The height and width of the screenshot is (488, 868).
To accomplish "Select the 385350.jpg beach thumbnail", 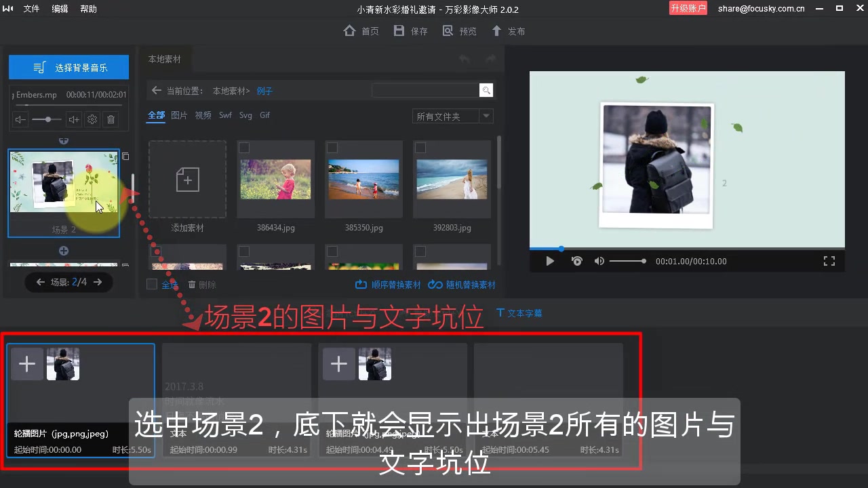I will (x=363, y=179).
